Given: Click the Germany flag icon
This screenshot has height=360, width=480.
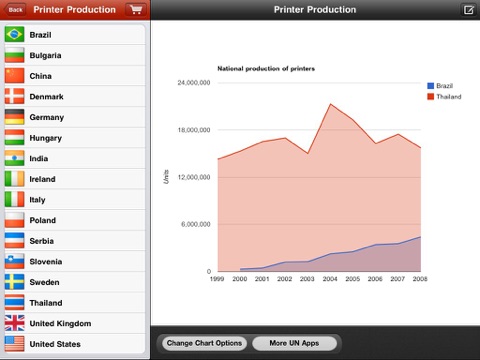Looking at the screenshot, I should 14,117.
